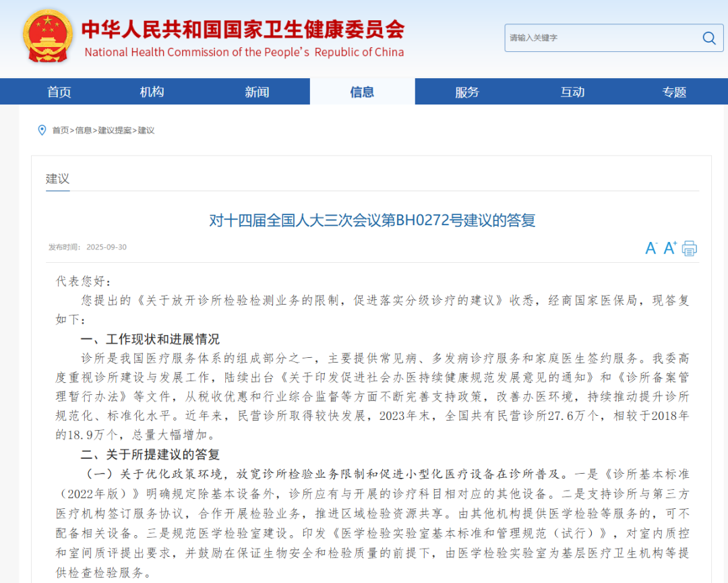
Task: Open the 机构 navigation item
Action: pyautogui.click(x=151, y=92)
